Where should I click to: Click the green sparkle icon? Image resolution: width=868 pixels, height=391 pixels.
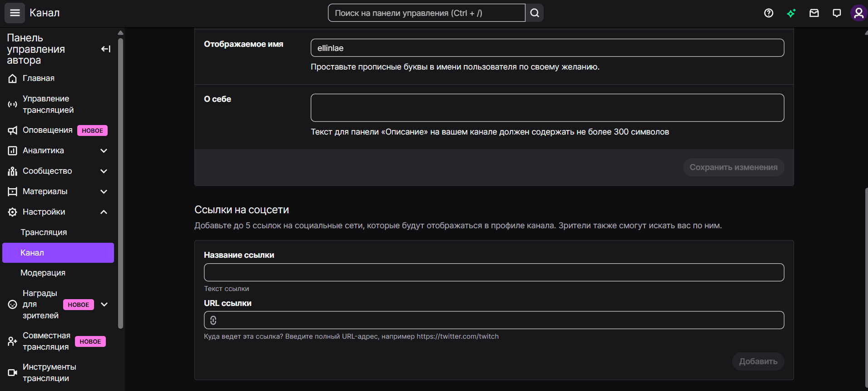(791, 13)
